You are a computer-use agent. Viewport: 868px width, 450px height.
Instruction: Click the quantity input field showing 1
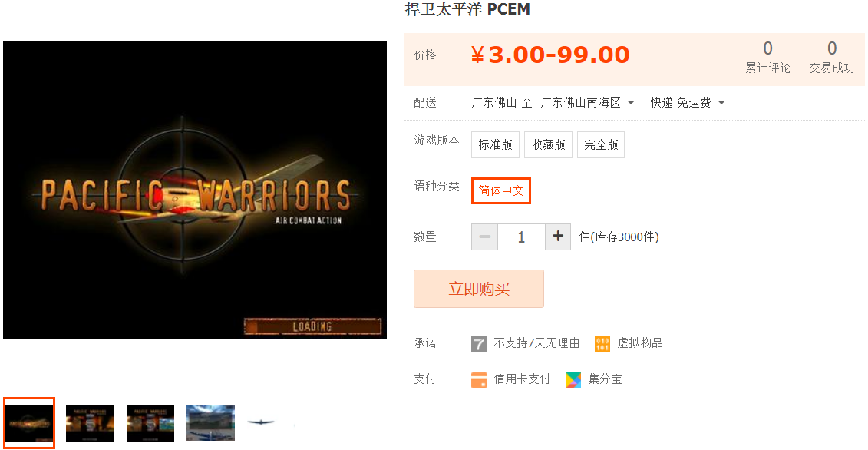coord(521,237)
